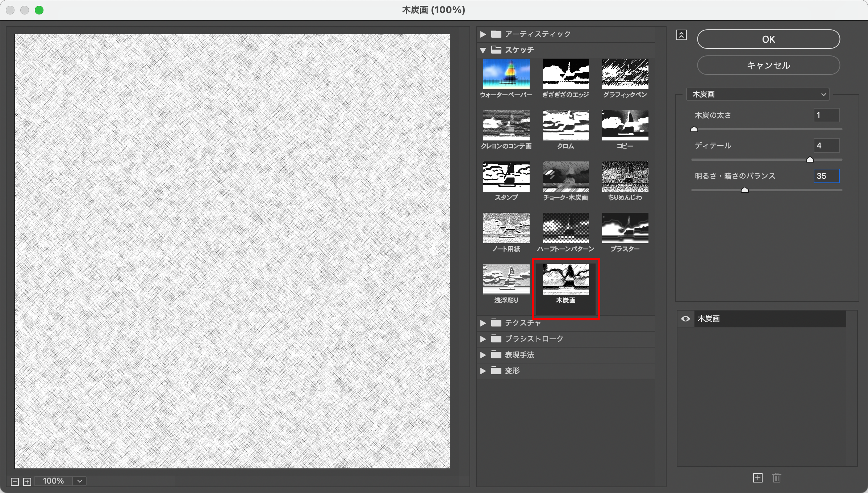868x493 pixels.
Task: Click the 木炭の太さ value field
Action: pyautogui.click(x=826, y=115)
